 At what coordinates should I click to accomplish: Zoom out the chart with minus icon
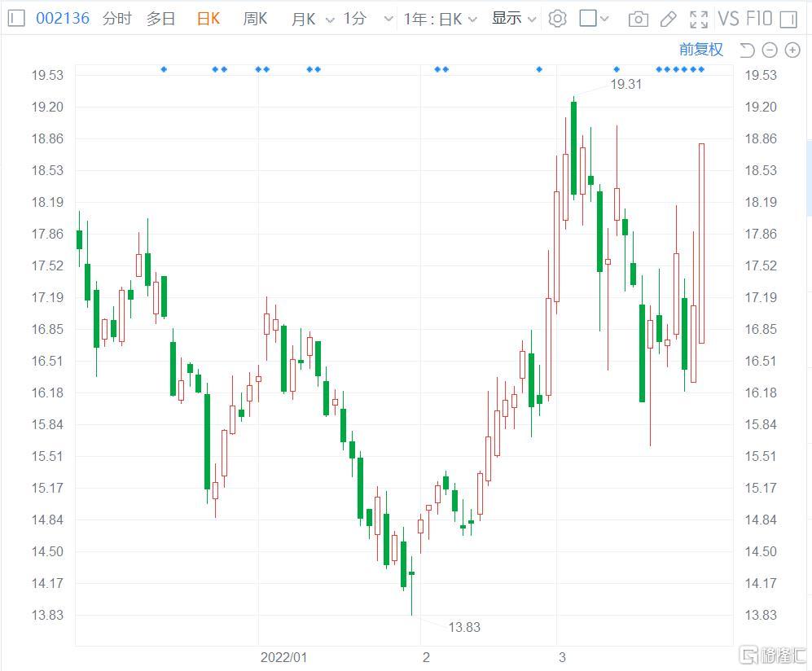[770, 50]
